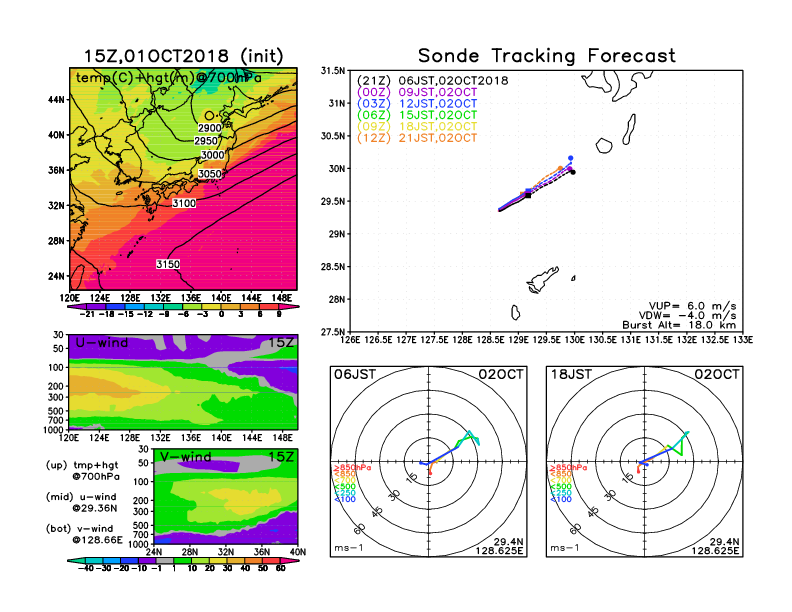Click the "31.5N" axis label on the tracking map
The width and height of the screenshot is (792, 612).
[x=332, y=71]
